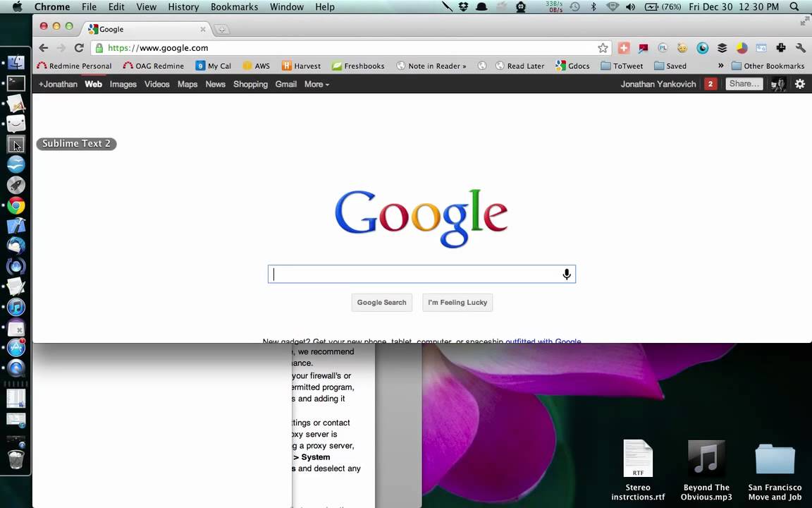Click the Google Search button

tap(381, 302)
